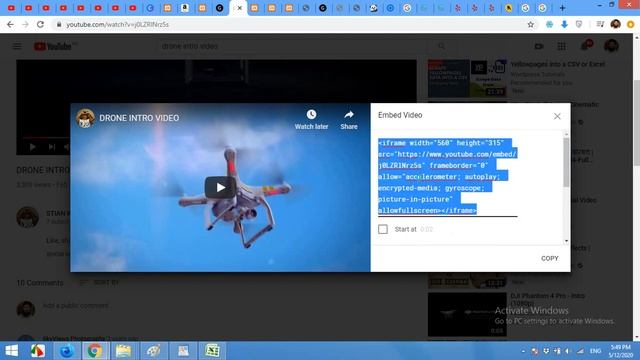Click the COPY button for embed code

click(x=549, y=258)
